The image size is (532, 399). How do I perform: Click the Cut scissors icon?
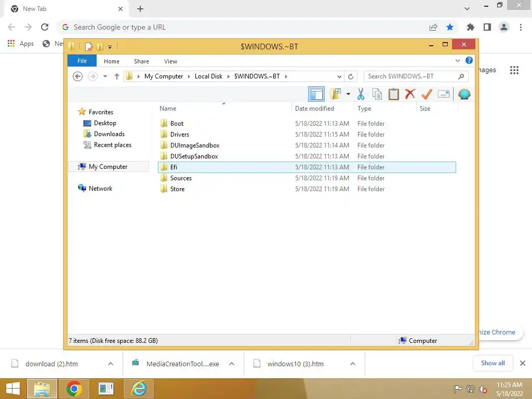click(361, 94)
